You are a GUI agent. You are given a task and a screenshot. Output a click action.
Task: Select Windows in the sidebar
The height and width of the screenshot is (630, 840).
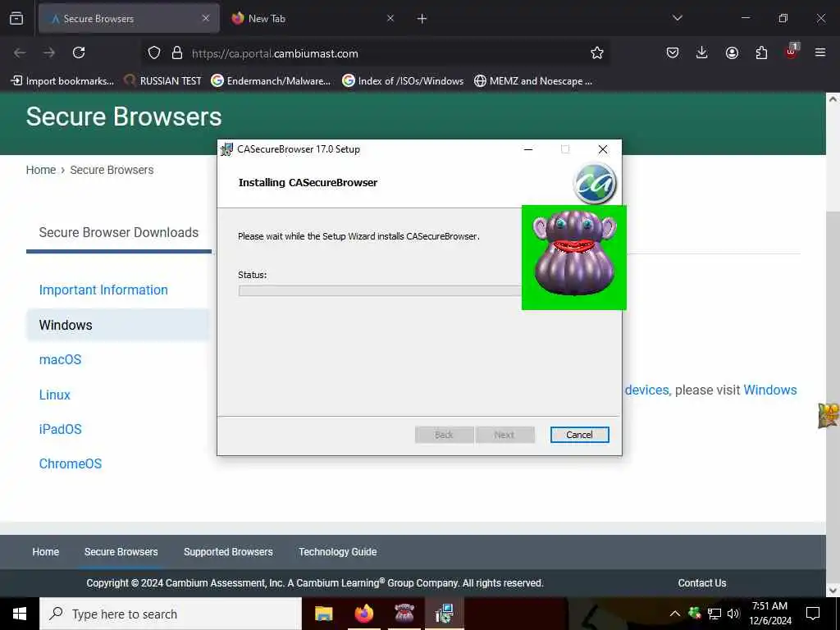[118, 325]
